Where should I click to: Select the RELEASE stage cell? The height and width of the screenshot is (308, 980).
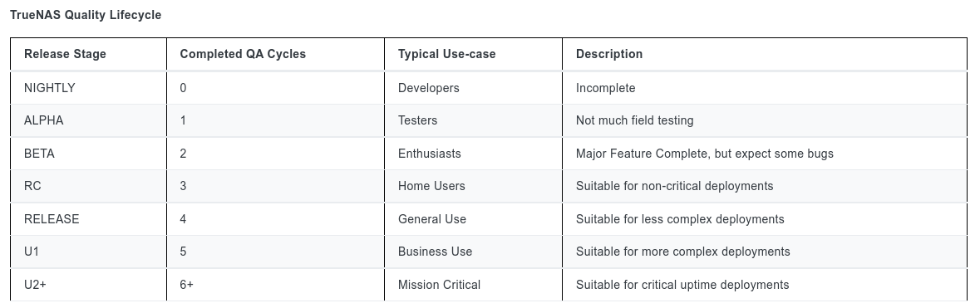52,219
